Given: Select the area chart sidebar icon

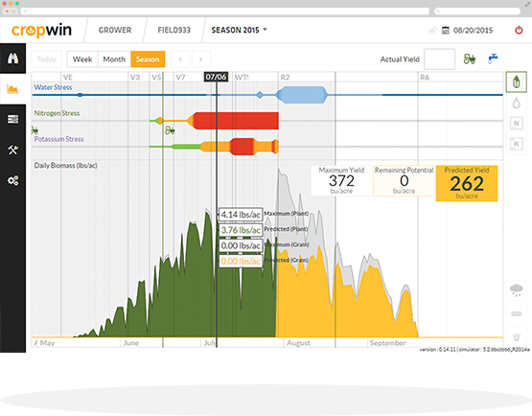Looking at the screenshot, I should 12,89.
